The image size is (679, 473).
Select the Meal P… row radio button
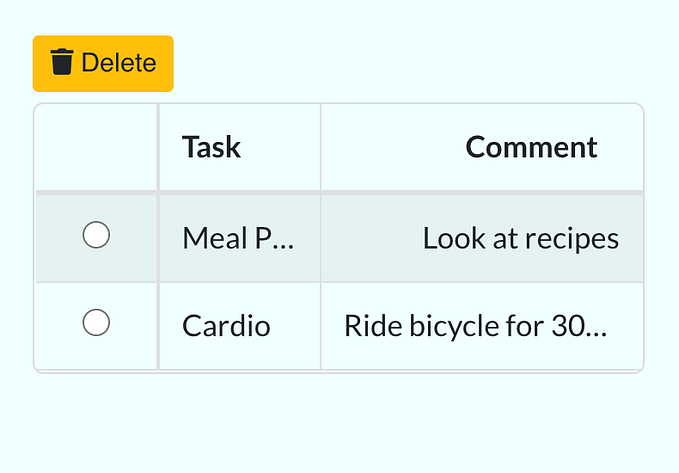(x=96, y=236)
